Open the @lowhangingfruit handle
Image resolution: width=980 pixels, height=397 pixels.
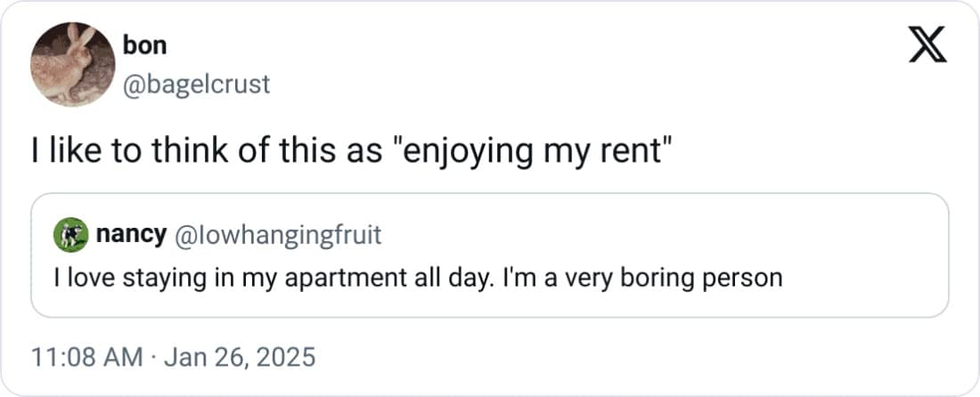tap(276, 235)
